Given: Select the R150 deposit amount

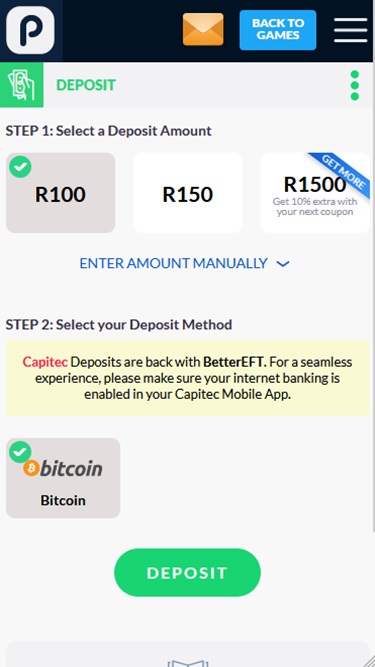Looking at the screenshot, I should click(188, 193).
